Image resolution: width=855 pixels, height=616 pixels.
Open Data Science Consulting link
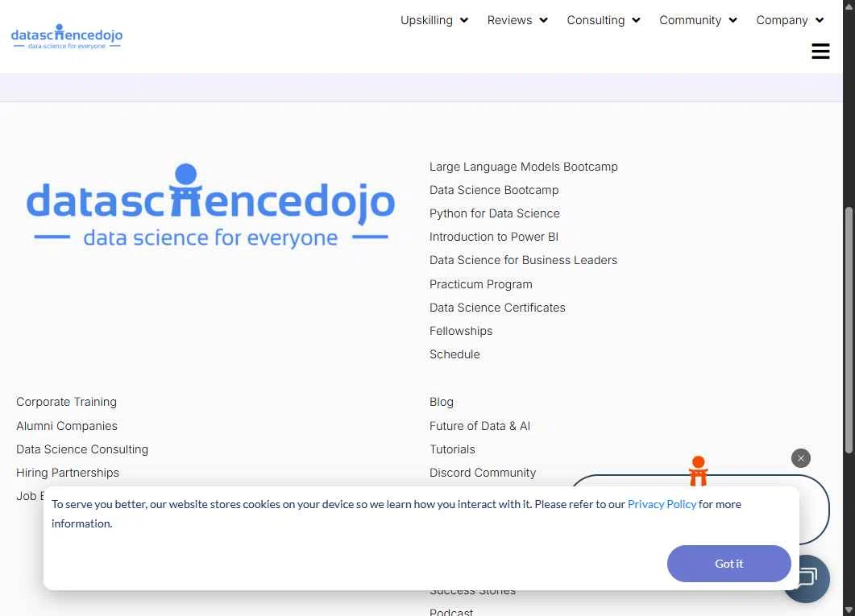pyautogui.click(x=81, y=449)
